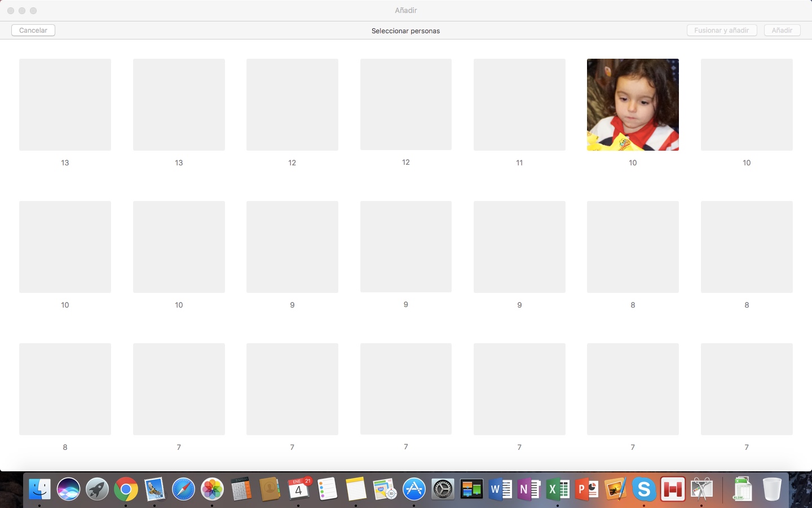Launch Microsoft Word from dock
Screen dimensions: 812x508
tap(500, 489)
